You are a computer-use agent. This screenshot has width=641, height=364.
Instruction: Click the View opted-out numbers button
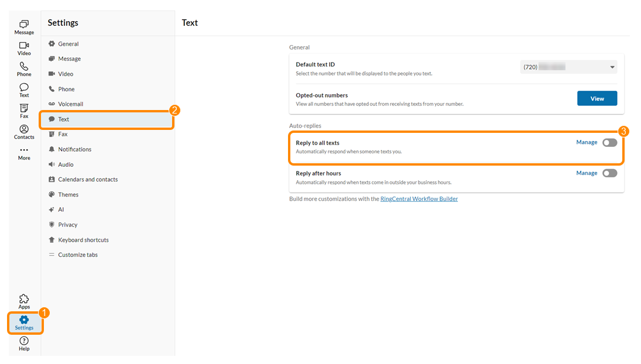(x=597, y=98)
